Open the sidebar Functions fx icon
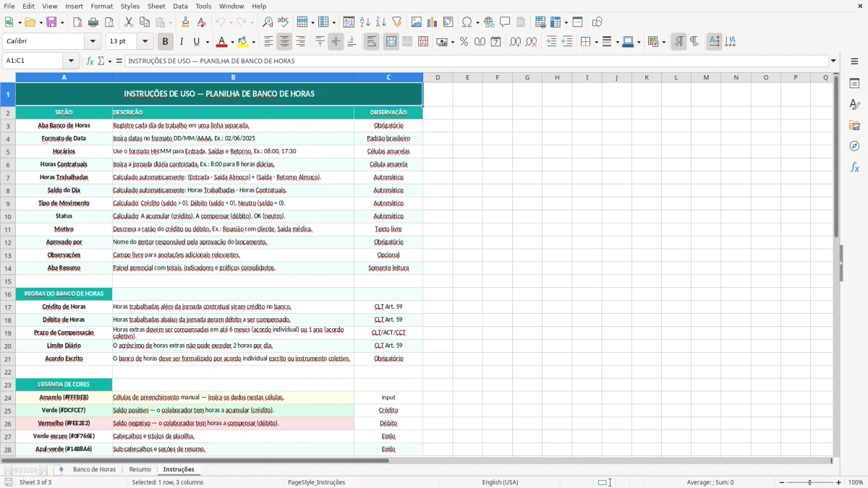Viewport: 868px width, 488px height. click(854, 168)
